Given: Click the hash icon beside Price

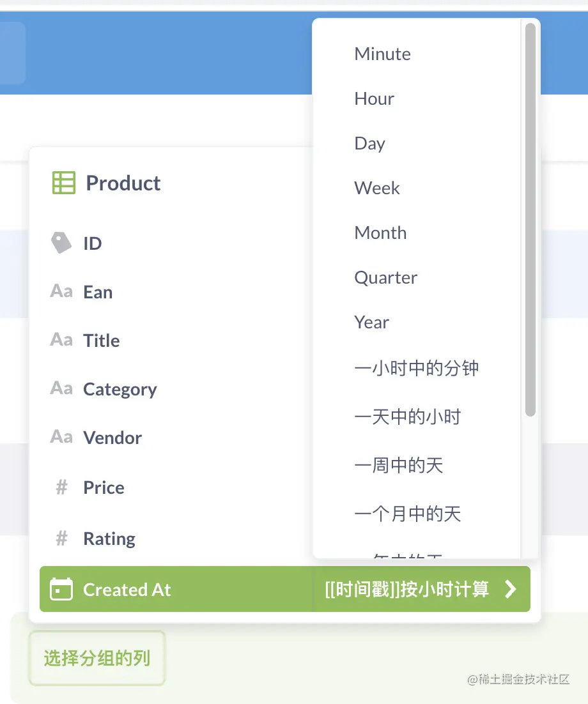Looking at the screenshot, I should (61, 487).
